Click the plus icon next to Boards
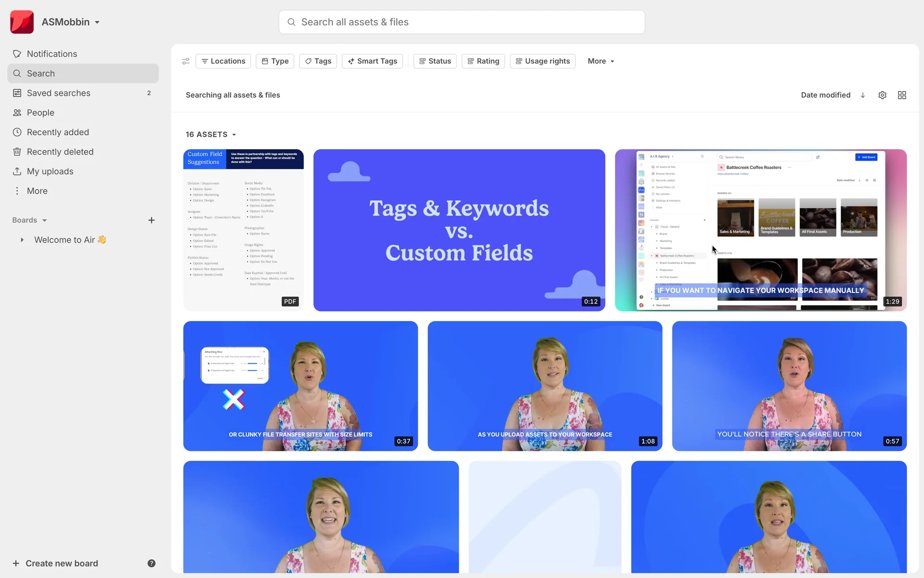The image size is (924, 578). (x=151, y=220)
